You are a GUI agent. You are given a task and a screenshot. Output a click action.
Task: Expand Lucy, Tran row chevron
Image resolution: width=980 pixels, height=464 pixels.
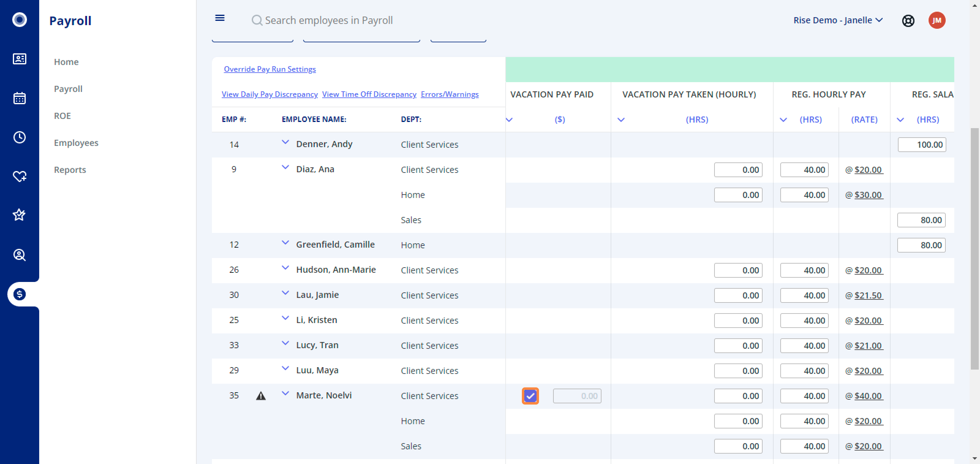tap(285, 343)
